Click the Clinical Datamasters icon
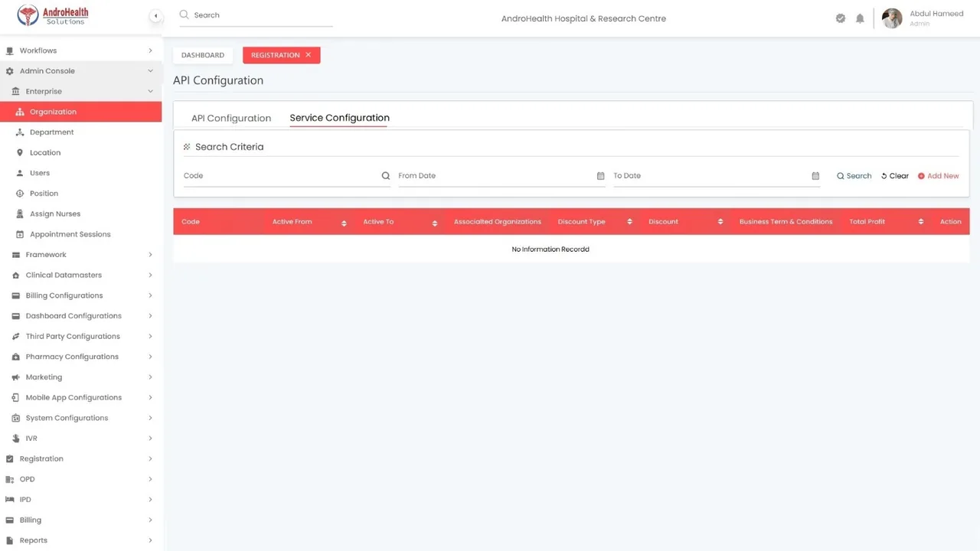Screen dimensions: 980x551 (16, 275)
